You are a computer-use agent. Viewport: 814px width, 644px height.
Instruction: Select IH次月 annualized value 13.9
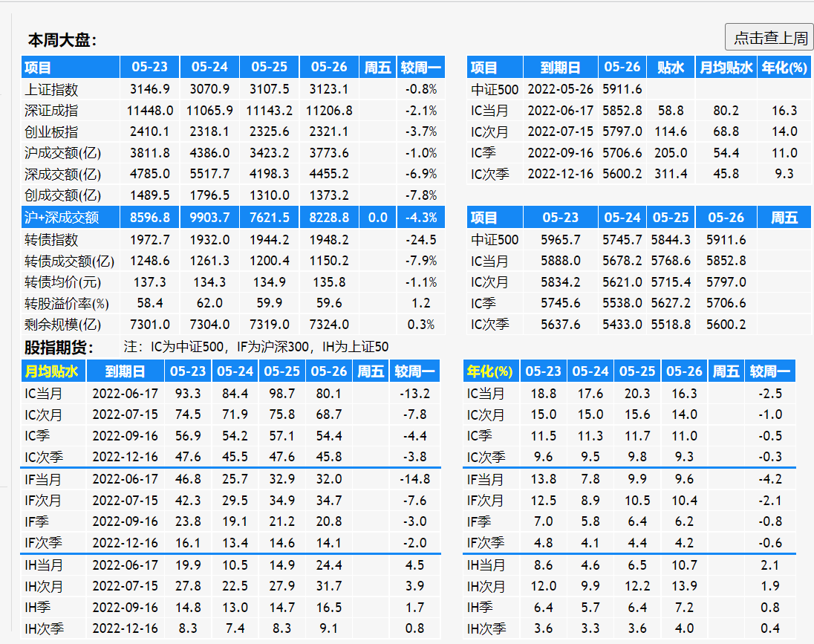[684, 586]
